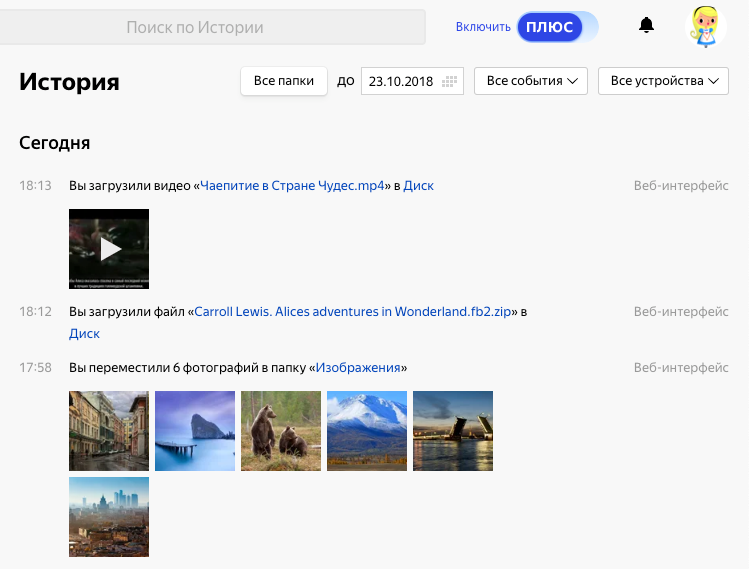The image size is (749, 569).
Task: Click the date field showing 23.10.2018
Action: tap(401, 81)
